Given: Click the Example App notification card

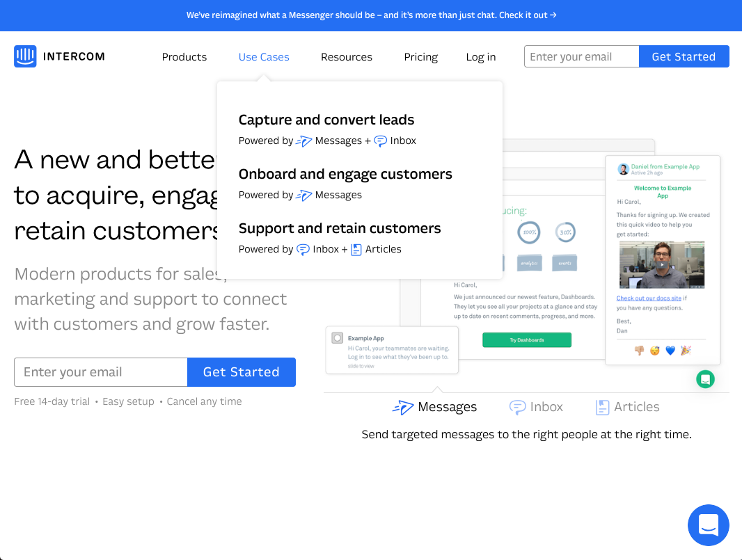Looking at the screenshot, I should (392, 351).
